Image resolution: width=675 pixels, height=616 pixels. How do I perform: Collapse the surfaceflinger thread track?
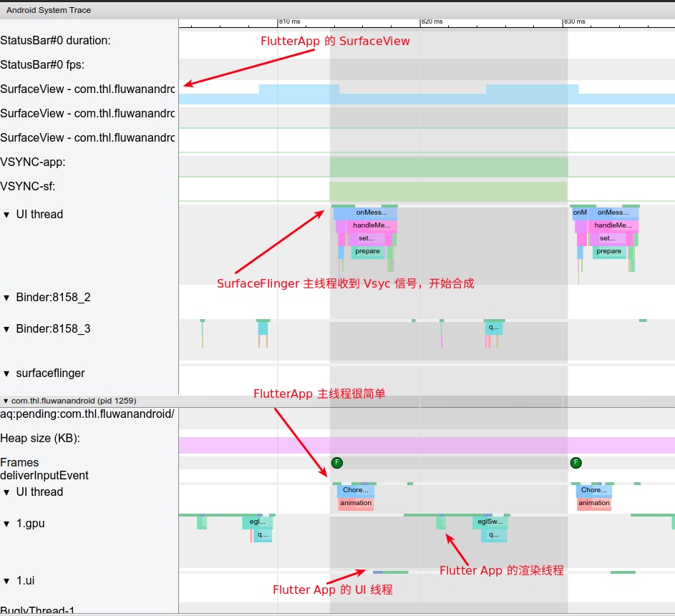(7, 373)
